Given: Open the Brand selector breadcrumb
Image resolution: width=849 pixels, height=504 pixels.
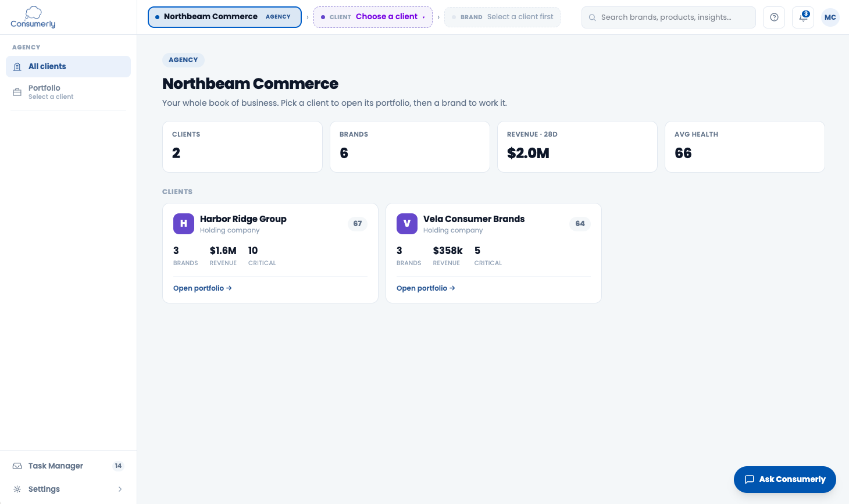Looking at the screenshot, I should coord(502,17).
